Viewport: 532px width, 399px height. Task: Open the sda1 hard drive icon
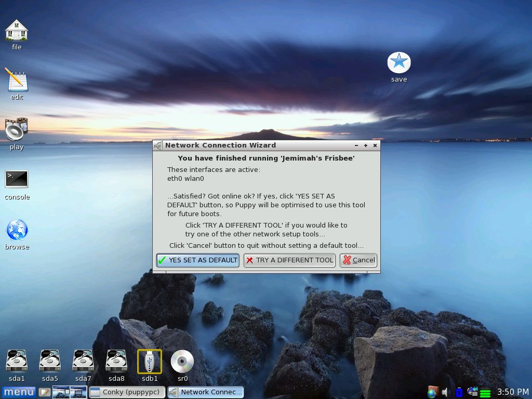(x=17, y=361)
